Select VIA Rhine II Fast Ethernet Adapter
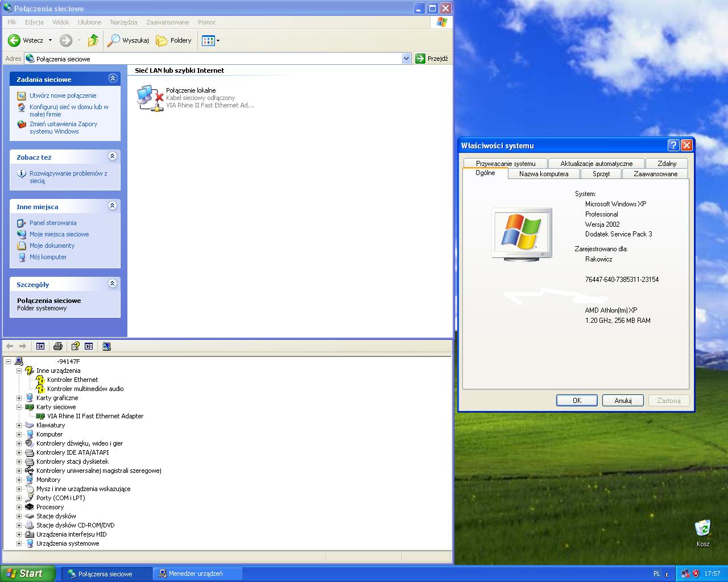This screenshot has width=728, height=582. coord(95,416)
